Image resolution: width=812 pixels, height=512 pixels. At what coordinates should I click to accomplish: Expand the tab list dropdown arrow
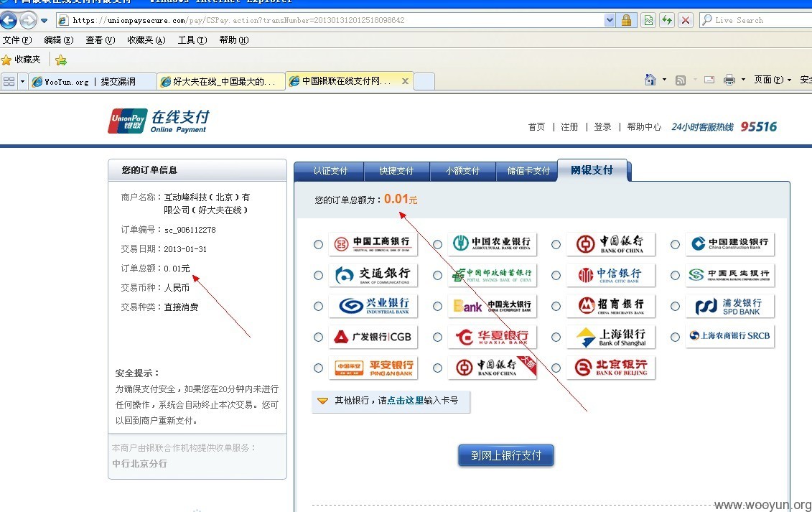coord(22,81)
